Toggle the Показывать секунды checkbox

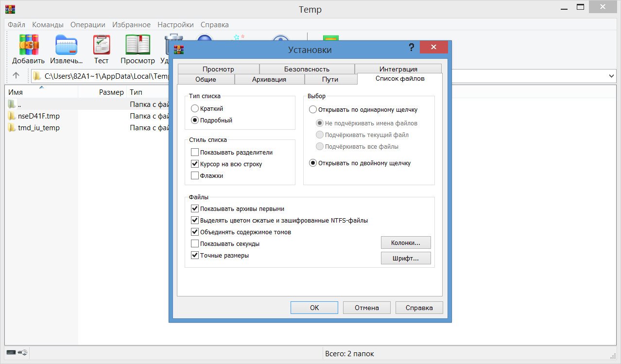(x=195, y=244)
